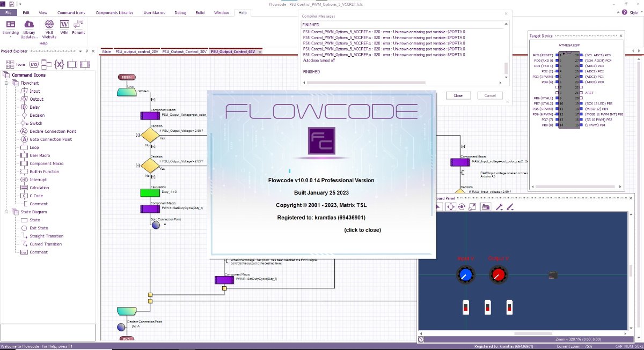Open the Build ribbon tab
This screenshot has height=350, width=644.
click(x=200, y=12)
